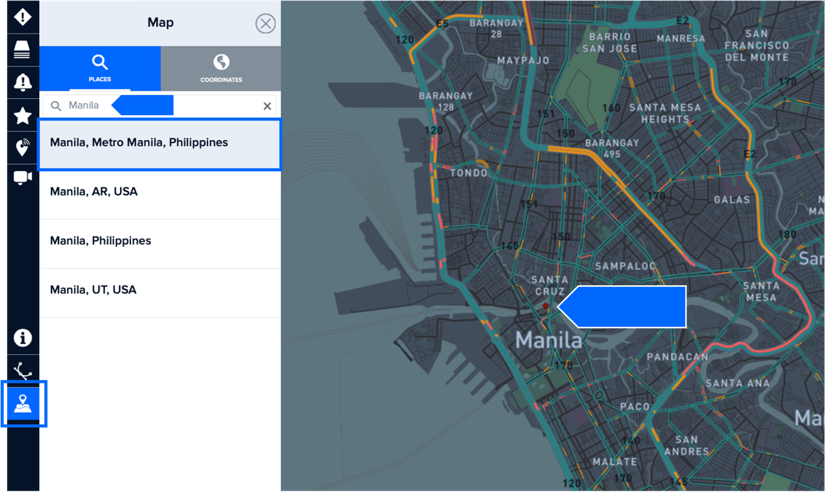Click the magnifier icon in the search field
The width and height of the screenshot is (825, 492).
point(56,106)
